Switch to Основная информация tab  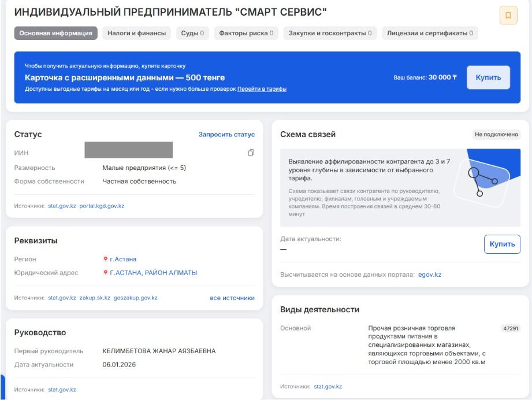tap(55, 34)
